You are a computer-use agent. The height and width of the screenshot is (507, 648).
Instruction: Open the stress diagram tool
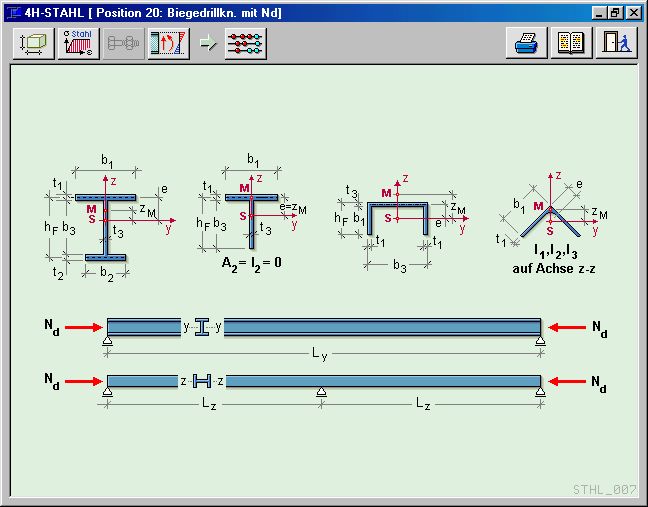[x=168, y=44]
